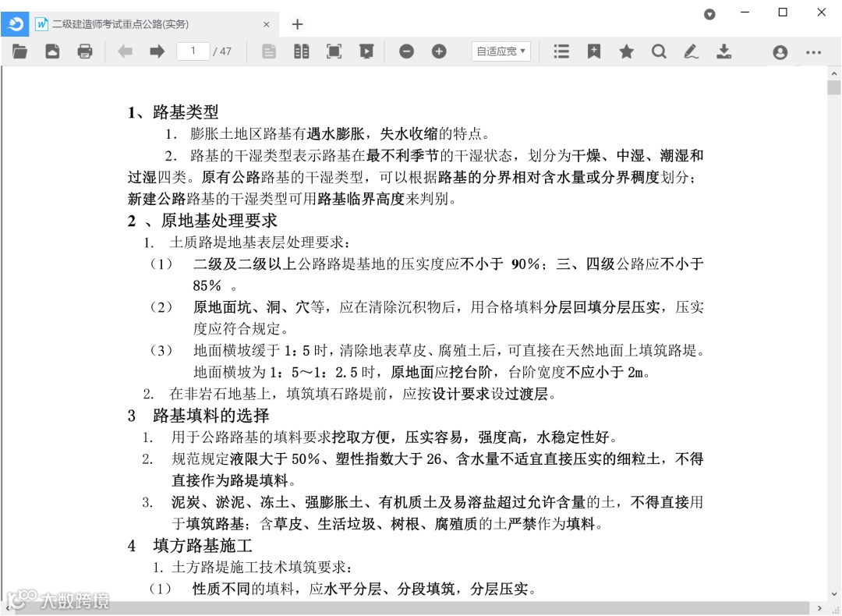Click heading 1、路基类型

(173, 112)
